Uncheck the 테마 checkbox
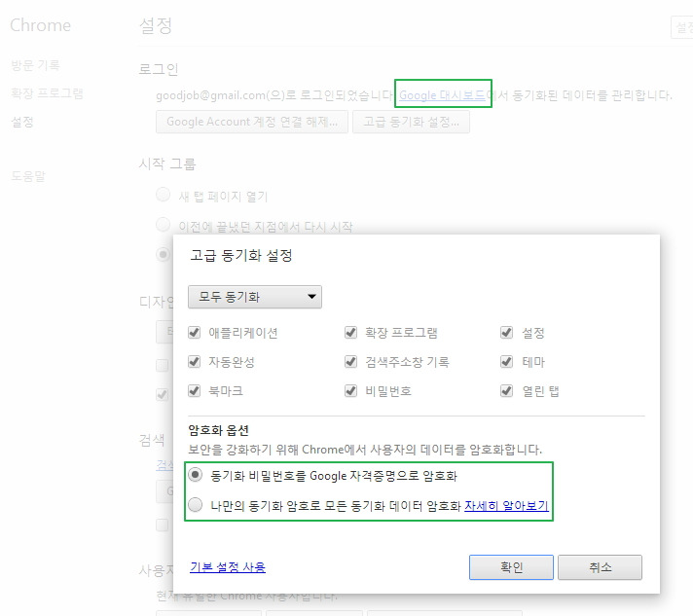Screen dimensions: 693x616 coord(506,362)
